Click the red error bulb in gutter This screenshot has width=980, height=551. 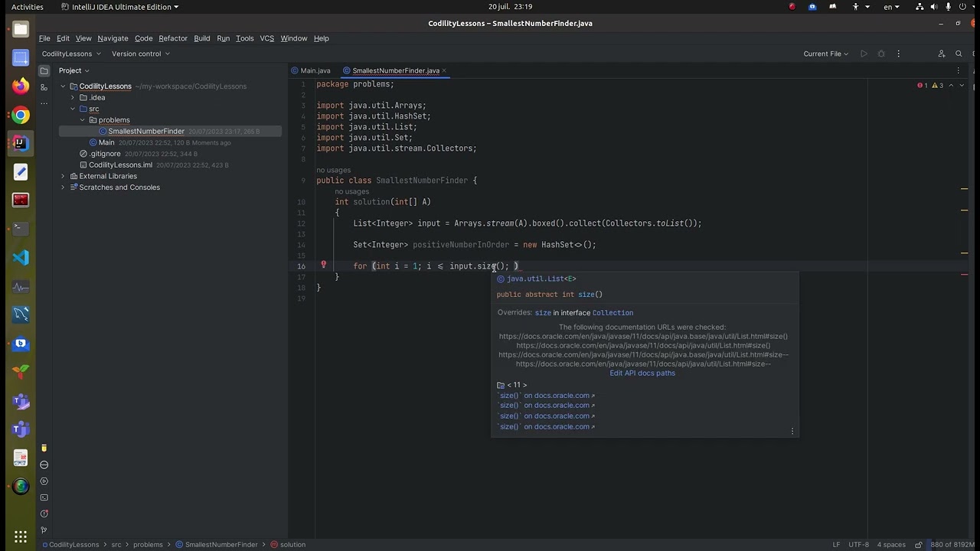coord(323,266)
